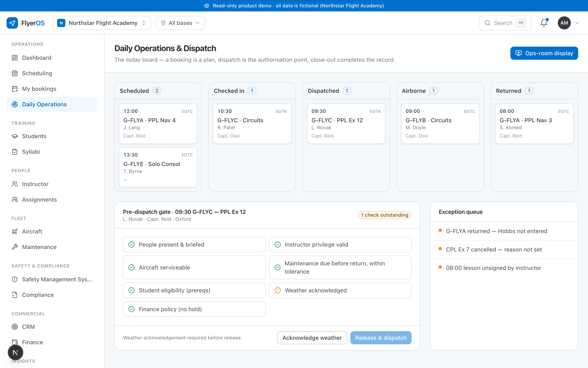This screenshot has width=588, height=368.
Task: Click the blue N academy badge icon
Action: coord(61,23)
